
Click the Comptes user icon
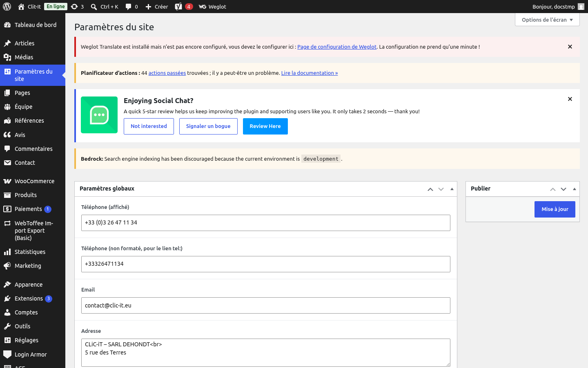pyautogui.click(x=7, y=312)
